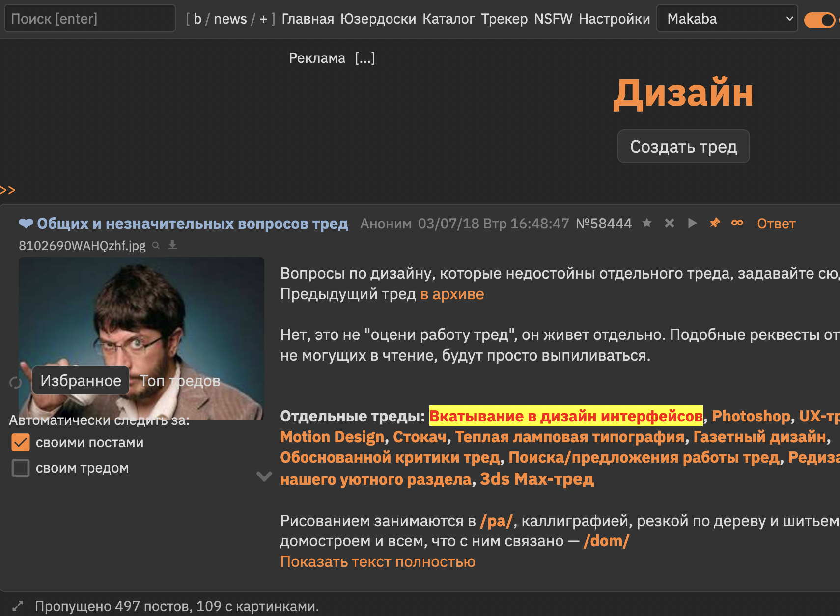Click the infinity icon next to the pin
This screenshot has width=840, height=616.
(737, 223)
